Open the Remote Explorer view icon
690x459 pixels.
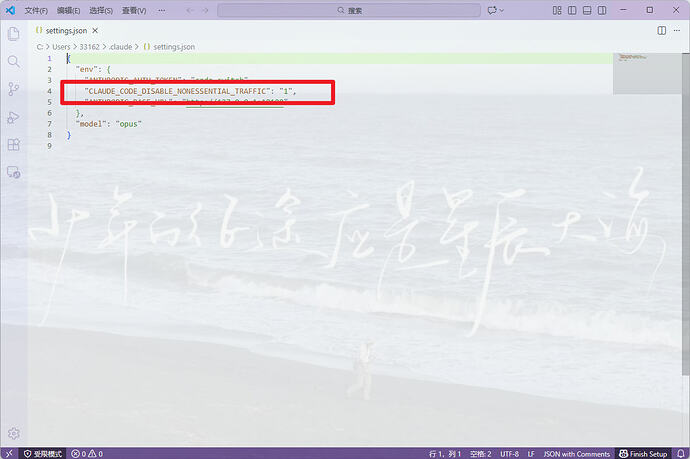click(x=14, y=173)
